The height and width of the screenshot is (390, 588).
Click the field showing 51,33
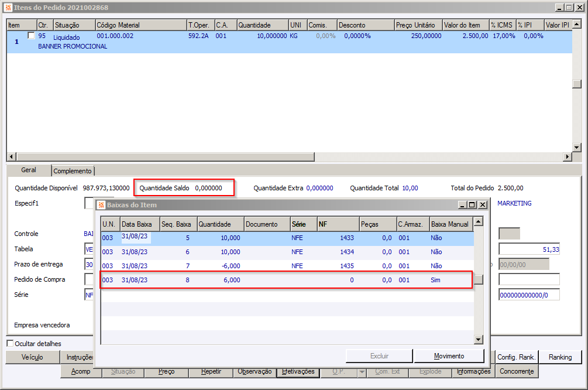point(529,249)
